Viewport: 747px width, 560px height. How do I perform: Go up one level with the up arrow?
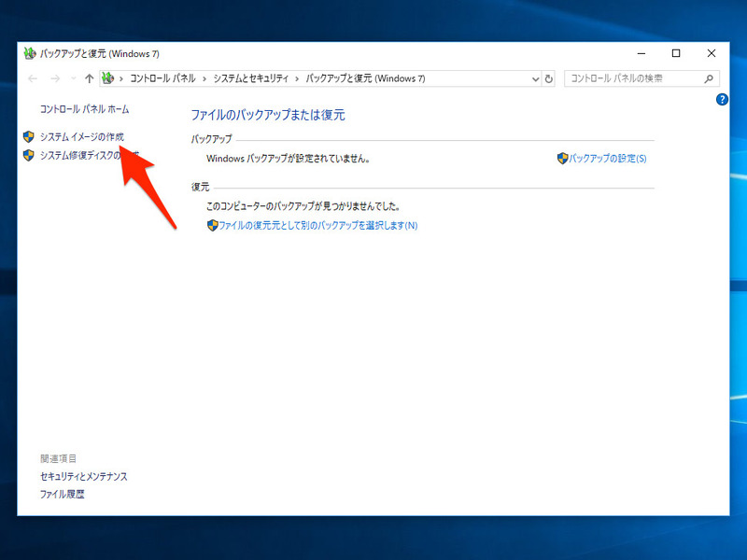click(89, 78)
